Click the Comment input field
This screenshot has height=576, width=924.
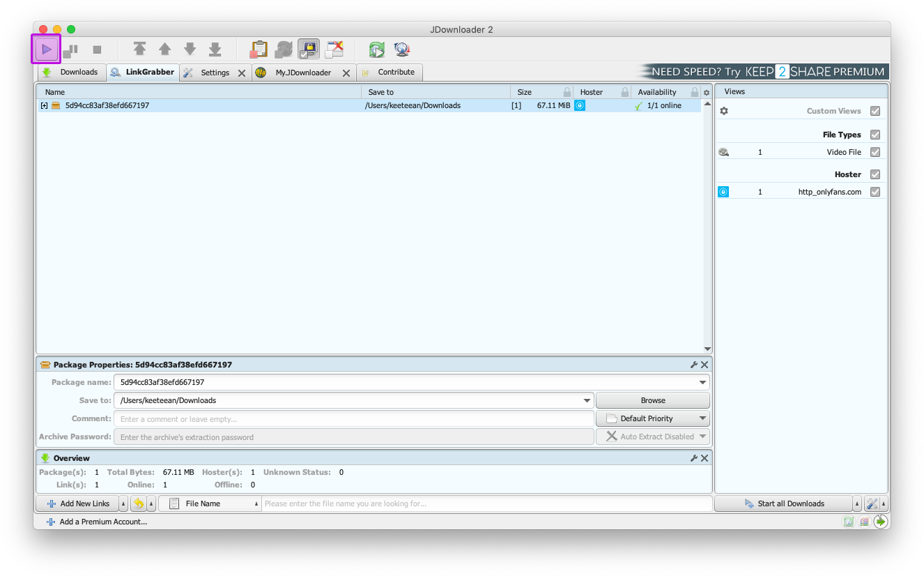pyautogui.click(x=354, y=419)
